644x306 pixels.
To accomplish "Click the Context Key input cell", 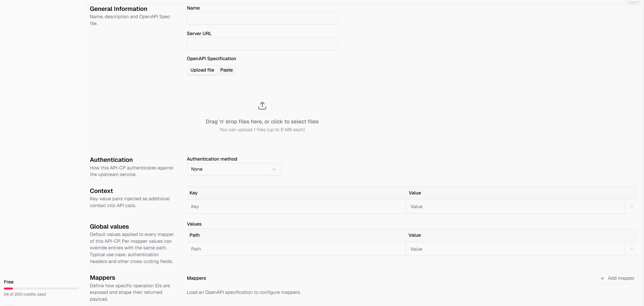I will (296, 207).
